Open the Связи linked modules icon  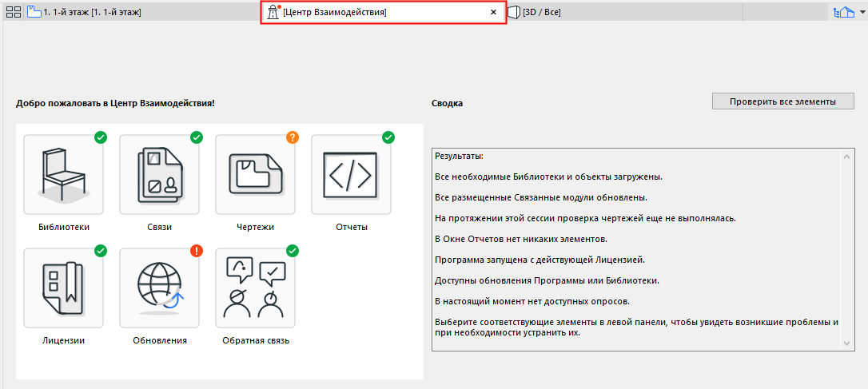(159, 174)
